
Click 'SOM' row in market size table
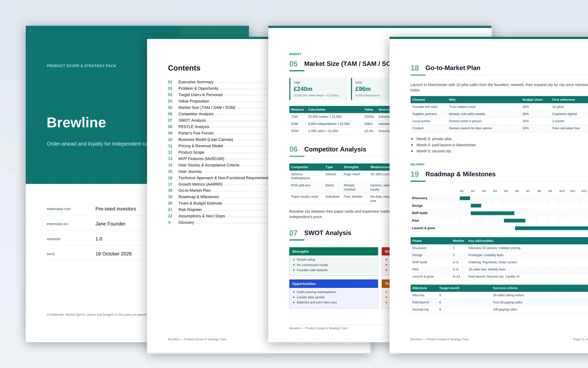point(339,131)
